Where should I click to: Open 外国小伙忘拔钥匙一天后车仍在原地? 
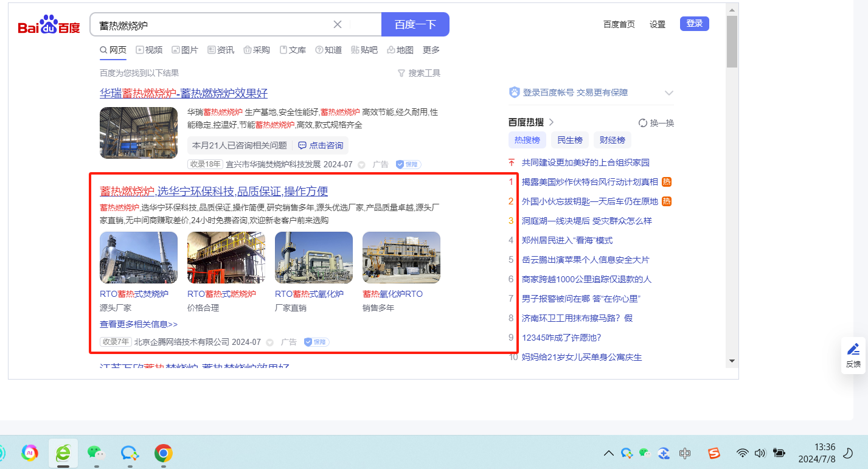point(590,201)
